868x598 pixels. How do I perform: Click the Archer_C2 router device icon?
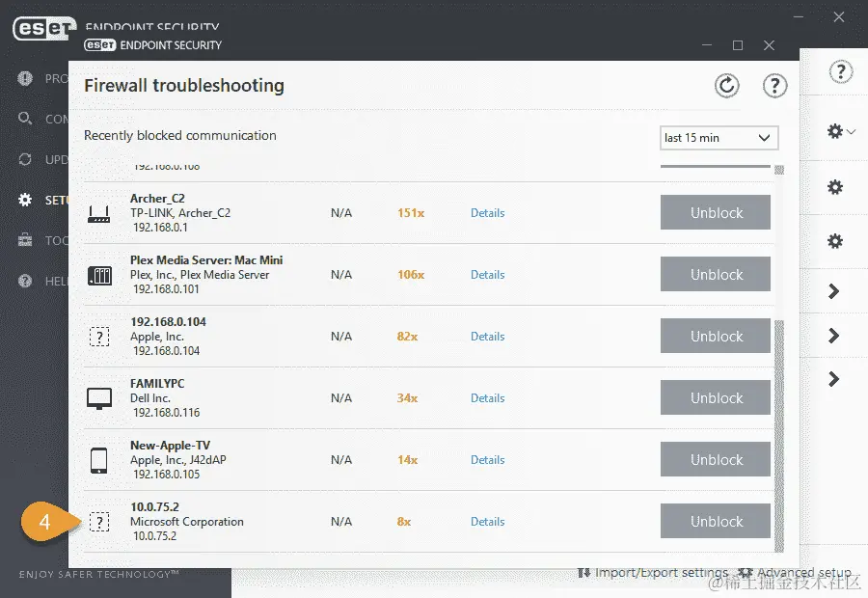99,214
